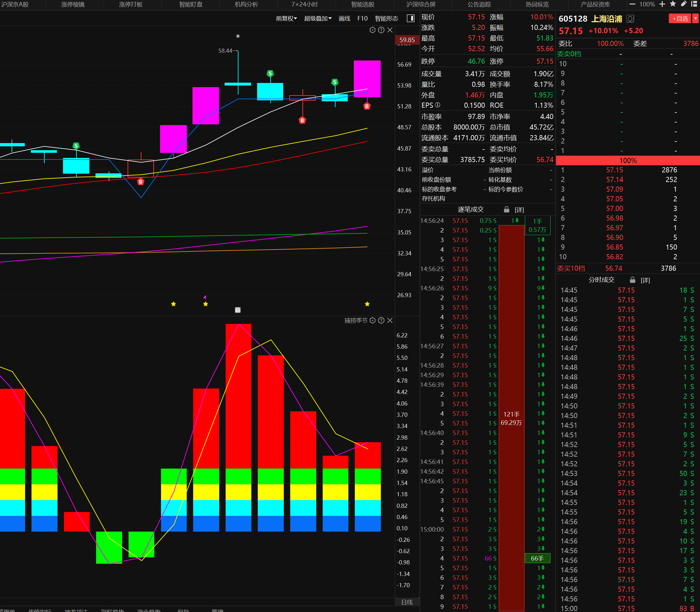This screenshot has height=612, width=700.
Task: Open [详] details for 逐笔成交
Action: (519, 210)
